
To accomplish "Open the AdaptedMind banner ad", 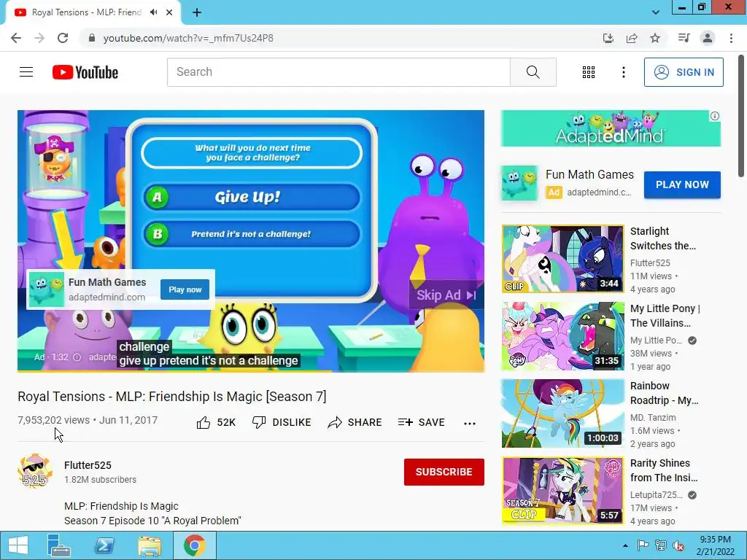I will [611, 128].
